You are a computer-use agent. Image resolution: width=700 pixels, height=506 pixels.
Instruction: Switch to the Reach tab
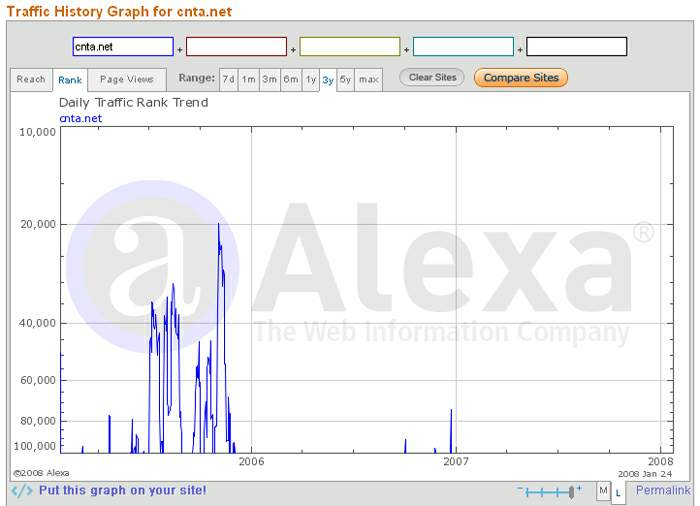[31, 79]
